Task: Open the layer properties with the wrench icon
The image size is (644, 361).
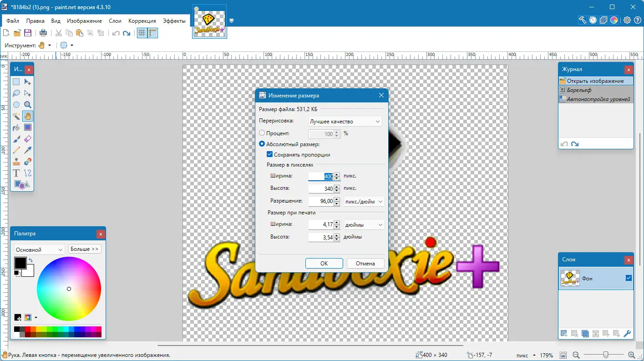Action: [627, 334]
